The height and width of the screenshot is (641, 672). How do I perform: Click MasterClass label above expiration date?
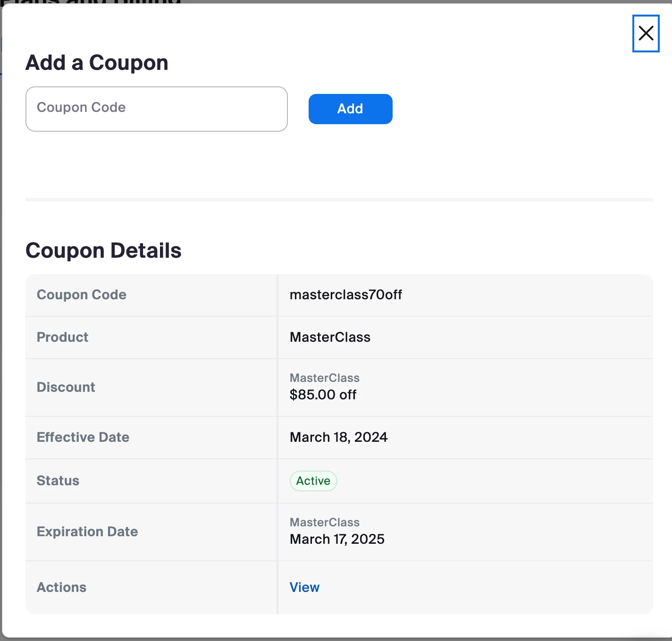click(324, 523)
